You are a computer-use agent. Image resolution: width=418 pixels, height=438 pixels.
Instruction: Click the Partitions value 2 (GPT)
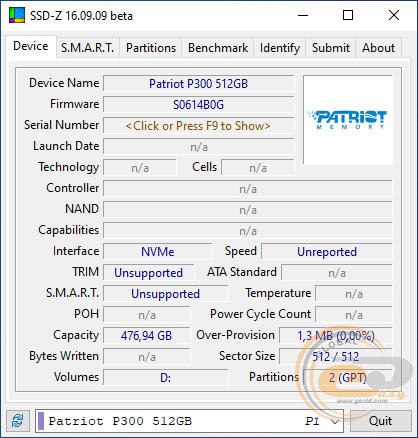pos(348,378)
